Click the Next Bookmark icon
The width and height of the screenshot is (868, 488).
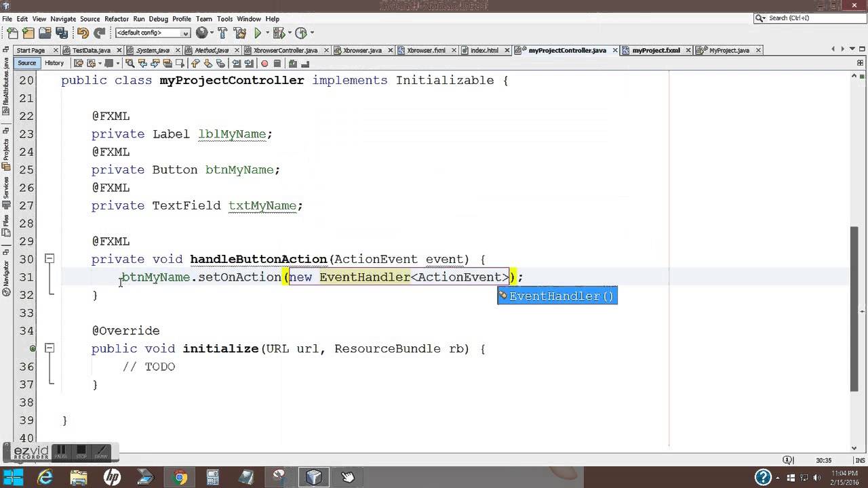(208, 63)
